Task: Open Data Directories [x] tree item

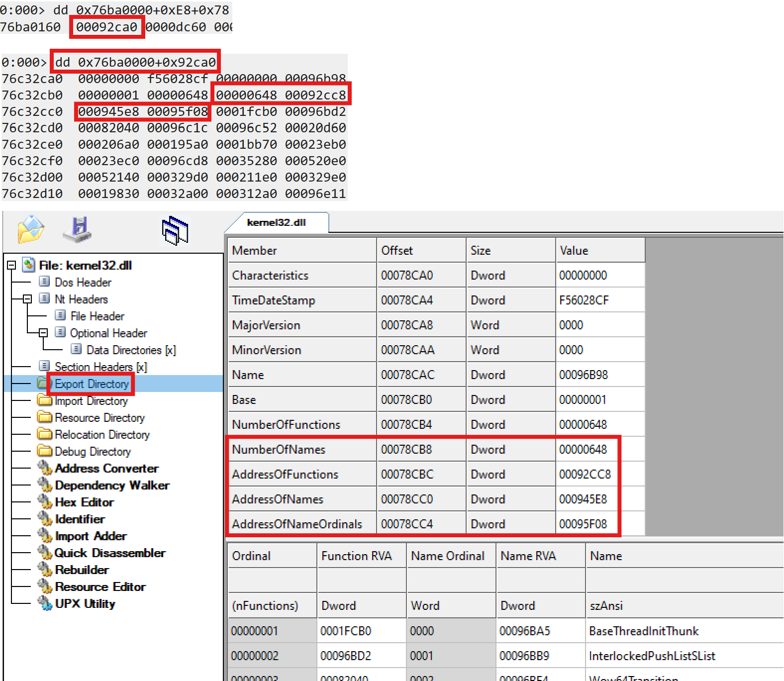Action: click(131, 350)
